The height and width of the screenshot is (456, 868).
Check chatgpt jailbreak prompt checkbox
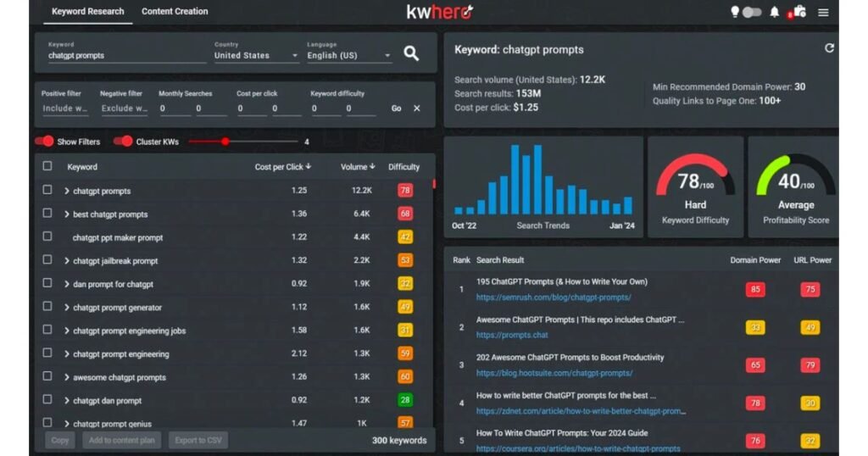click(47, 259)
